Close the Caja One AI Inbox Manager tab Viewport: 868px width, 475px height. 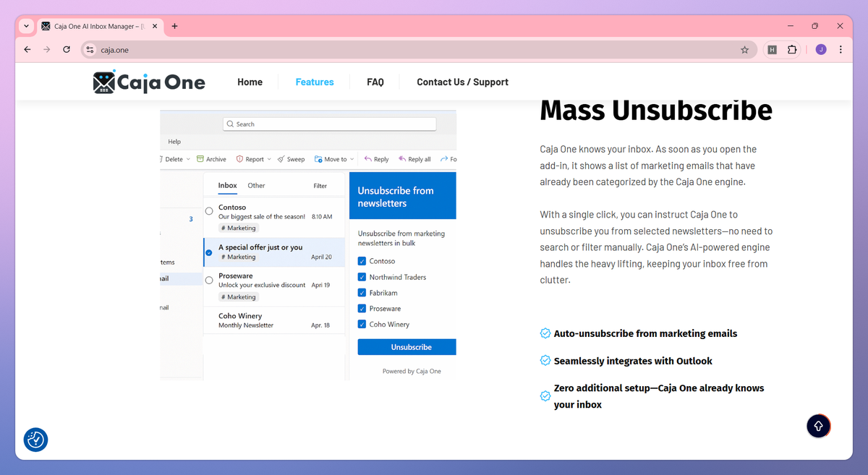coord(153,26)
